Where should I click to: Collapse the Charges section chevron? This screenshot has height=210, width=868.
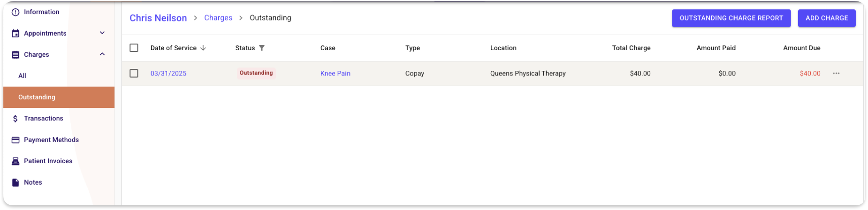(x=102, y=54)
